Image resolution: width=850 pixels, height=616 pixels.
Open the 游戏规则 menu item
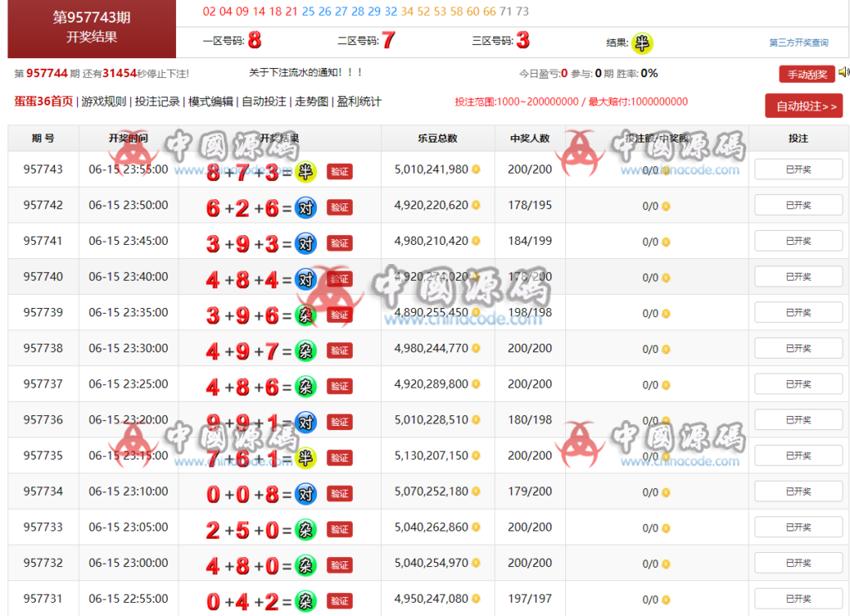coord(104,101)
